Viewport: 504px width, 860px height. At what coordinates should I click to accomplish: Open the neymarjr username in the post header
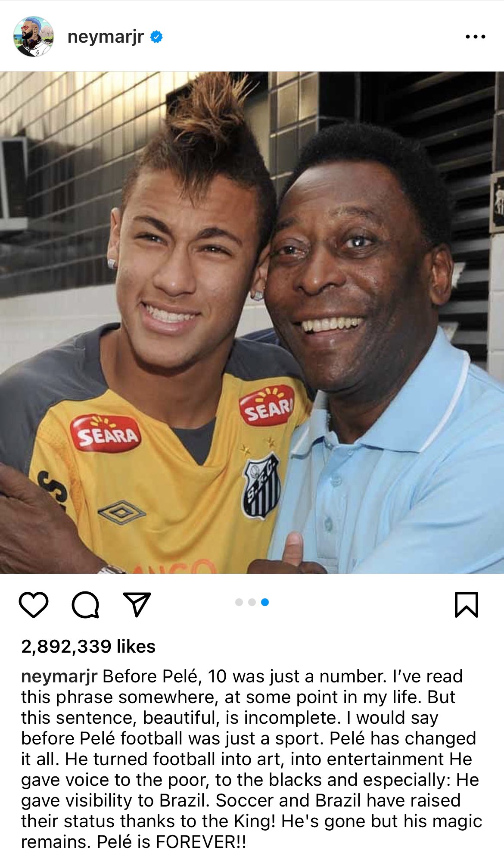tap(106, 38)
